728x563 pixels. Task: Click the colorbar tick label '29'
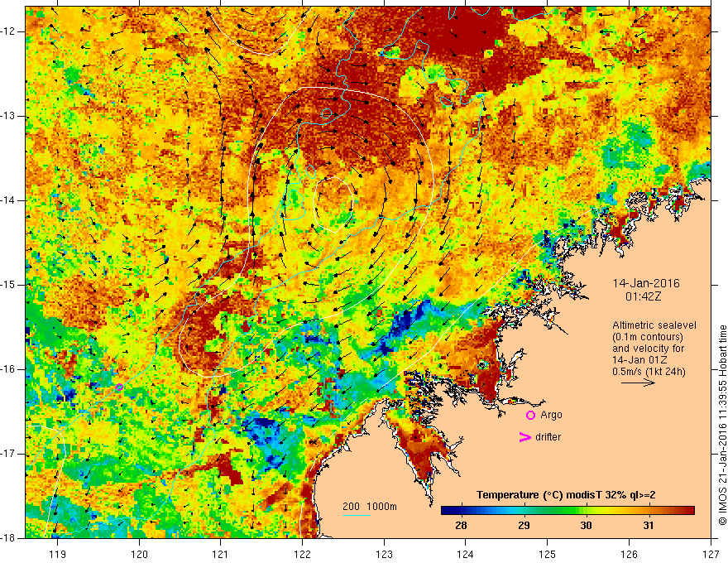click(x=524, y=526)
